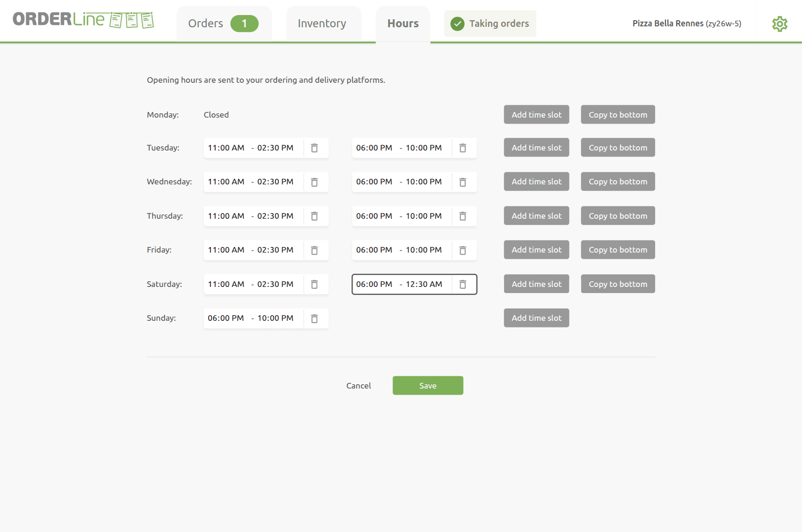Open settings via the gear icon
This screenshot has width=802, height=532.
(x=779, y=24)
